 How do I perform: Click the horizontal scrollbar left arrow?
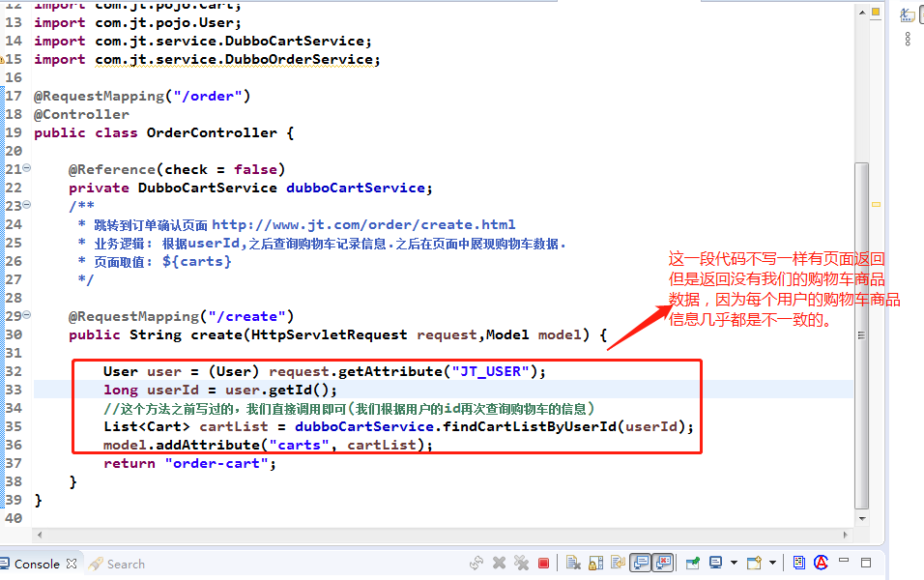point(40,536)
